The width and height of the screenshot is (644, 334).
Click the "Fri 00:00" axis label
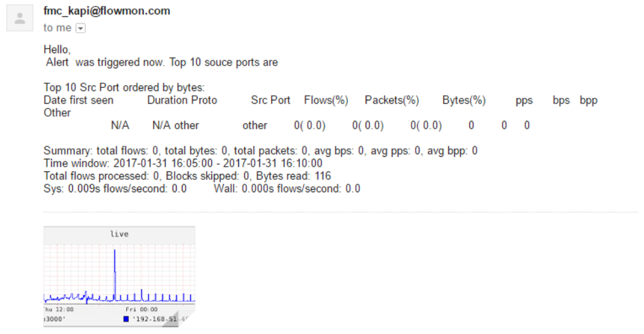[x=142, y=309]
